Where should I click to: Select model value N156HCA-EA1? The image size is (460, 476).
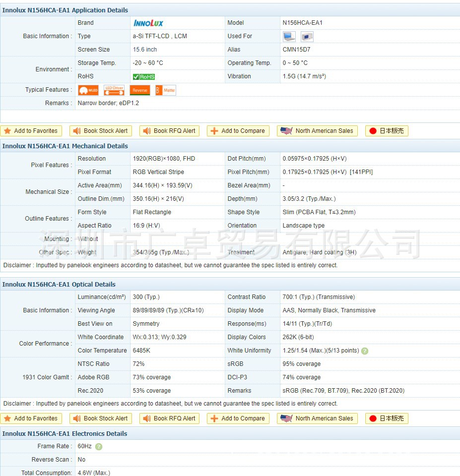(302, 23)
